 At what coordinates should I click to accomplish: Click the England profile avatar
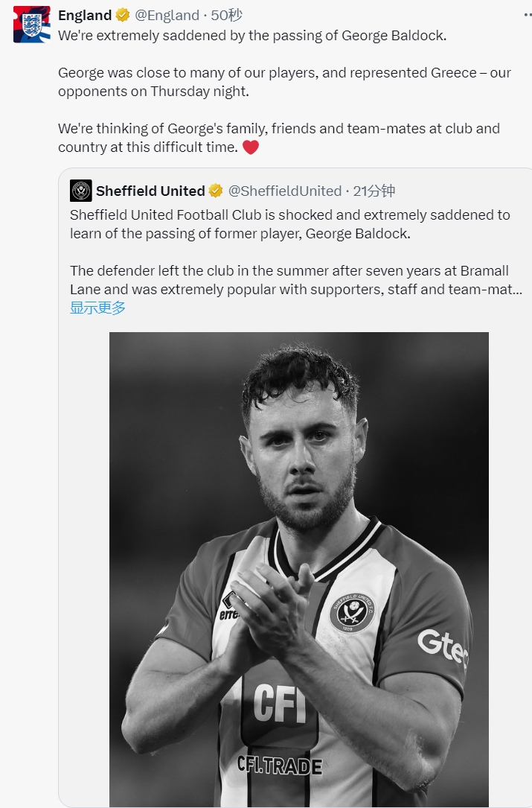[32, 25]
